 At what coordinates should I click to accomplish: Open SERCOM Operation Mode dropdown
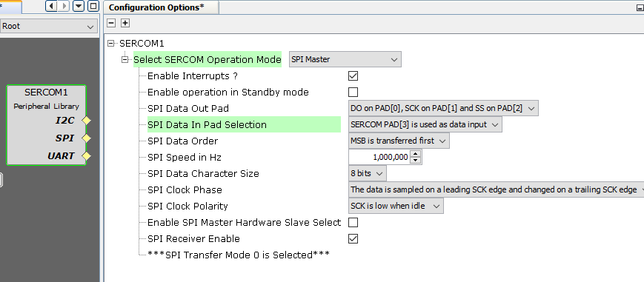pyautogui.click(x=345, y=59)
